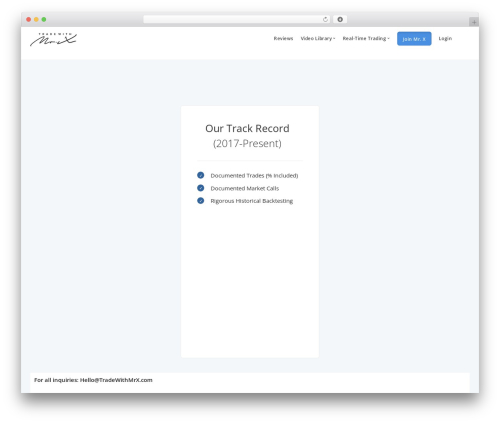Click the 'Our Track Record' heading
This screenshot has width=500, height=423.
point(247,128)
